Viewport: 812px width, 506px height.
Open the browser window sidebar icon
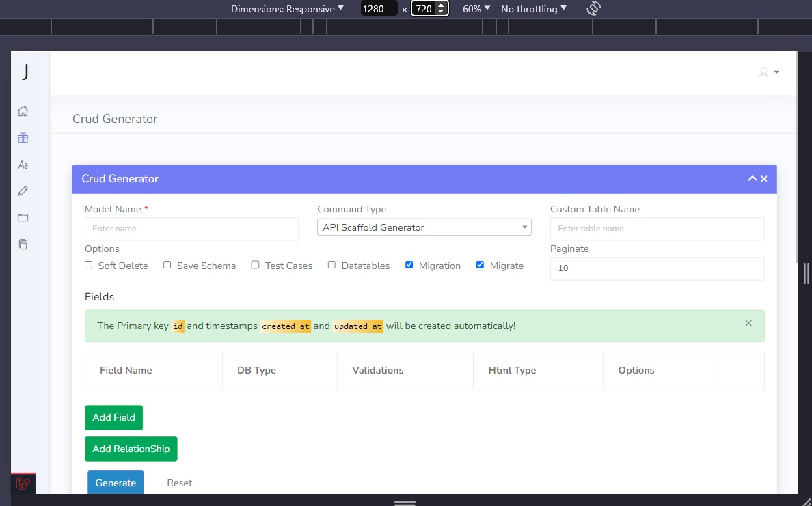tap(23, 217)
